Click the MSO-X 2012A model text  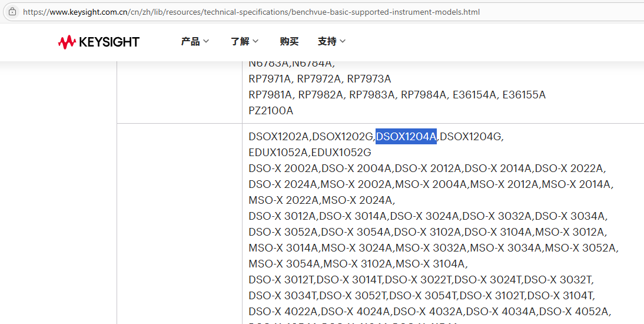504,184
